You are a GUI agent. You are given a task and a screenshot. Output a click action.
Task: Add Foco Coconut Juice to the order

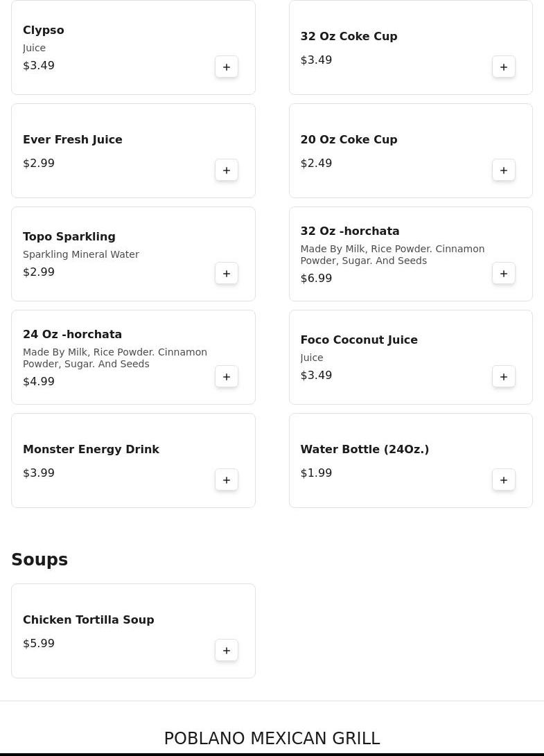coord(504,377)
